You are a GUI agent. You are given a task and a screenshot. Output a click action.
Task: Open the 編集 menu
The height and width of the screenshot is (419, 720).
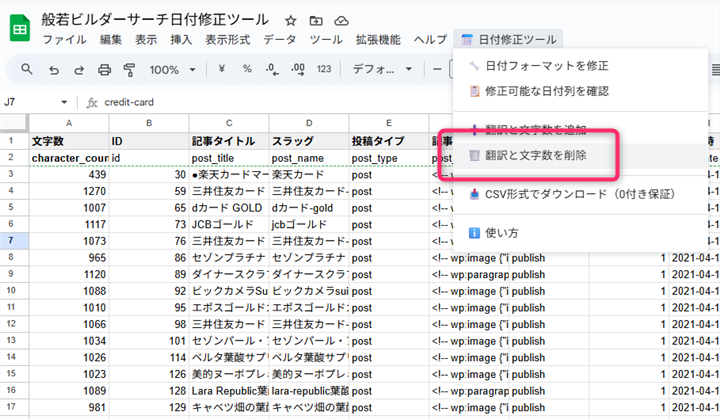[x=111, y=40]
